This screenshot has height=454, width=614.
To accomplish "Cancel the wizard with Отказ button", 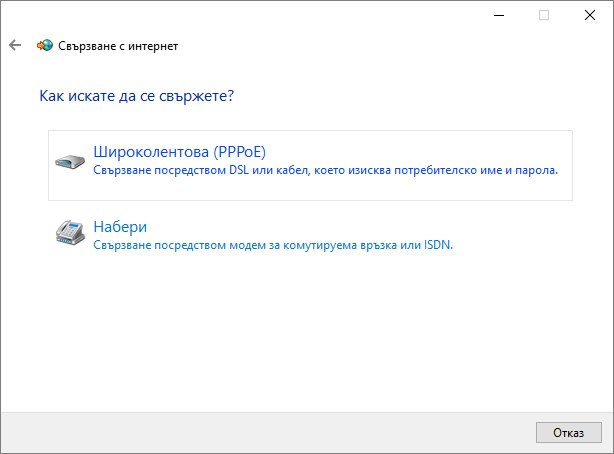I will point(569,432).
